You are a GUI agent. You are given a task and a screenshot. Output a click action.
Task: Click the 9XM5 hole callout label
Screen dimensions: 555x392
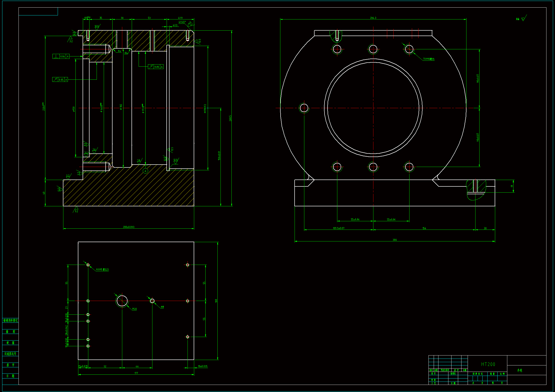pyautogui.click(x=103, y=270)
